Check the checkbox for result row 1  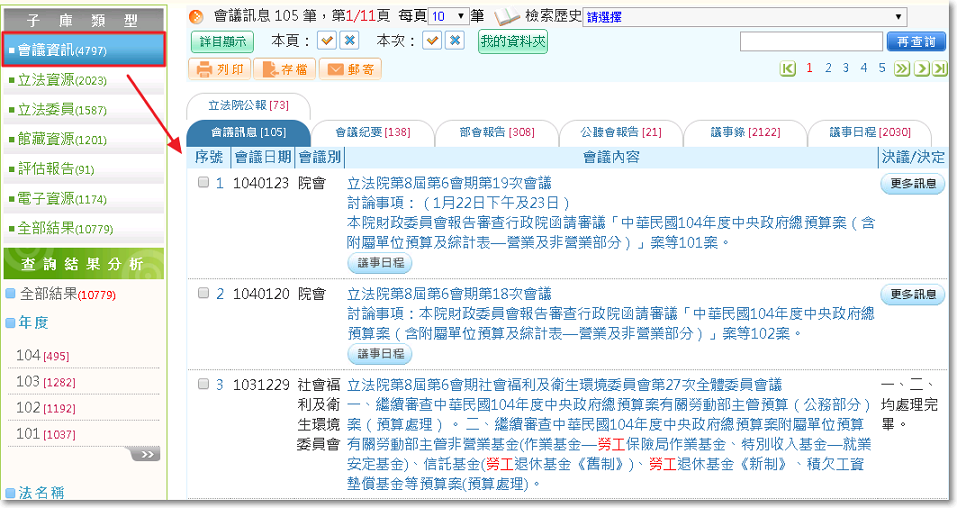pyautogui.click(x=203, y=183)
